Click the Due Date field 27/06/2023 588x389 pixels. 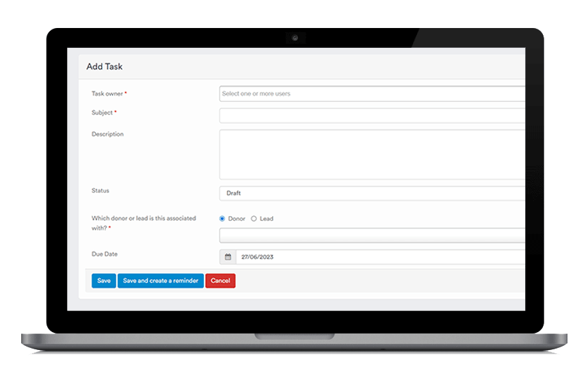click(380, 257)
